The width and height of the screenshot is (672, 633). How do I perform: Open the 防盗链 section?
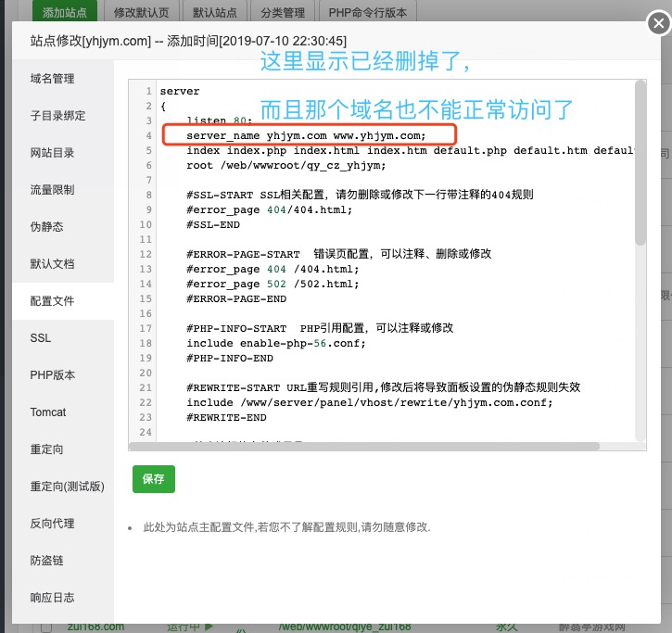point(46,561)
